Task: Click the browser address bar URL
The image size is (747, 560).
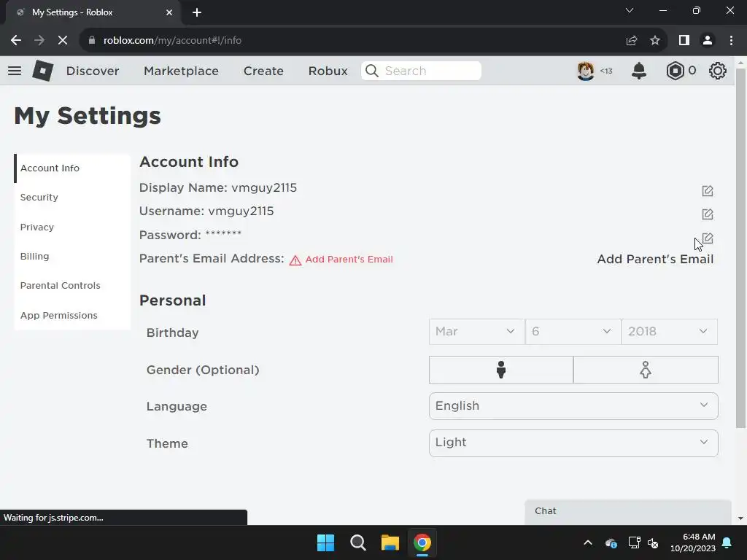Action: tap(172, 41)
